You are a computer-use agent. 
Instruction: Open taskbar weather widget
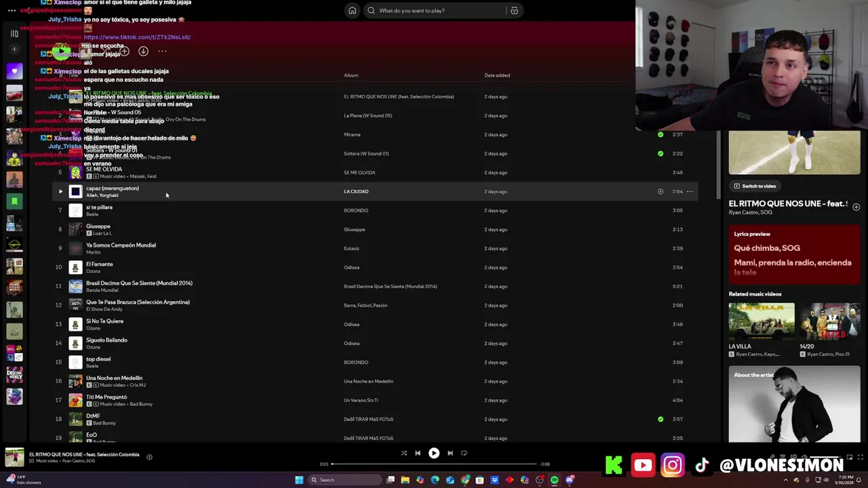[22, 480]
